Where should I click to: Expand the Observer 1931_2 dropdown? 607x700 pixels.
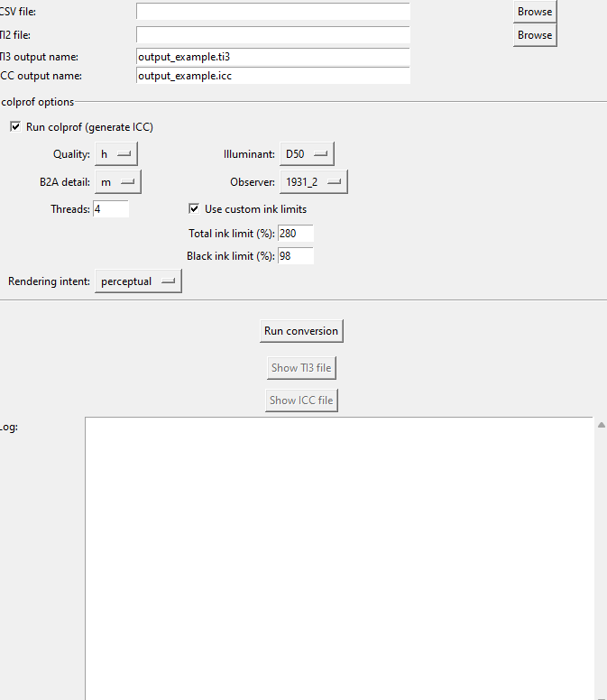(x=313, y=182)
